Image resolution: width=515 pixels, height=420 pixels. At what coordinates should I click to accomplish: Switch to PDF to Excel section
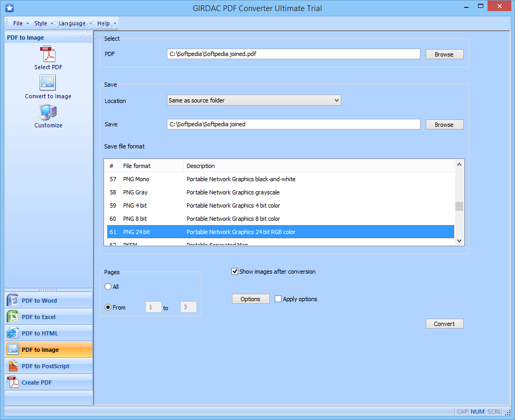click(49, 317)
